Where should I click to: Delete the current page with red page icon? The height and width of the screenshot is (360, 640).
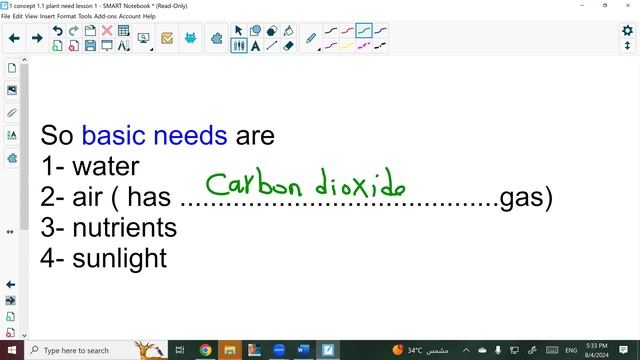pos(74,45)
